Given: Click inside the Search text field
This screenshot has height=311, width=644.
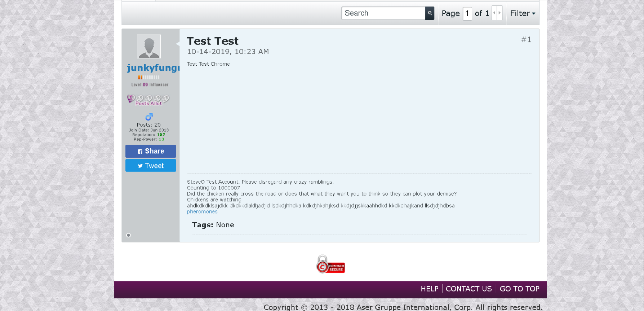Looking at the screenshot, I should [x=383, y=13].
